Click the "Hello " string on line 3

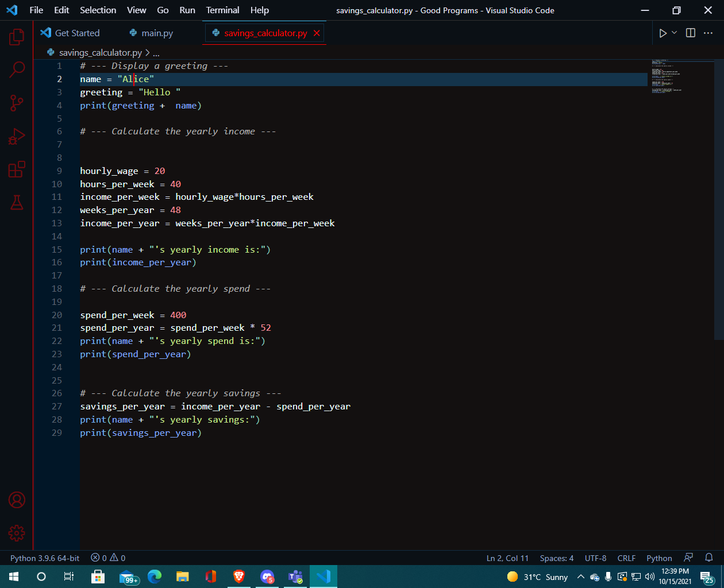pos(160,92)
